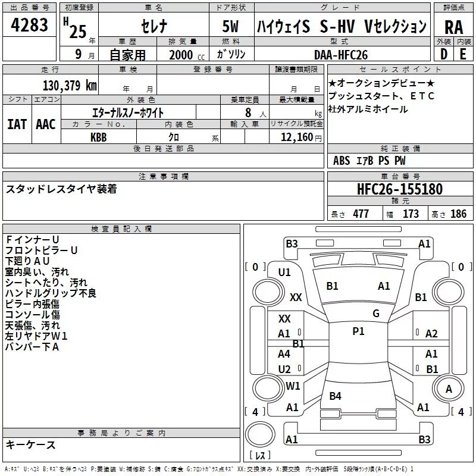This screenshot has width=476, height=476.
Task: Click the chassis number HFC26-155180
Action: [x=400, y=189]
